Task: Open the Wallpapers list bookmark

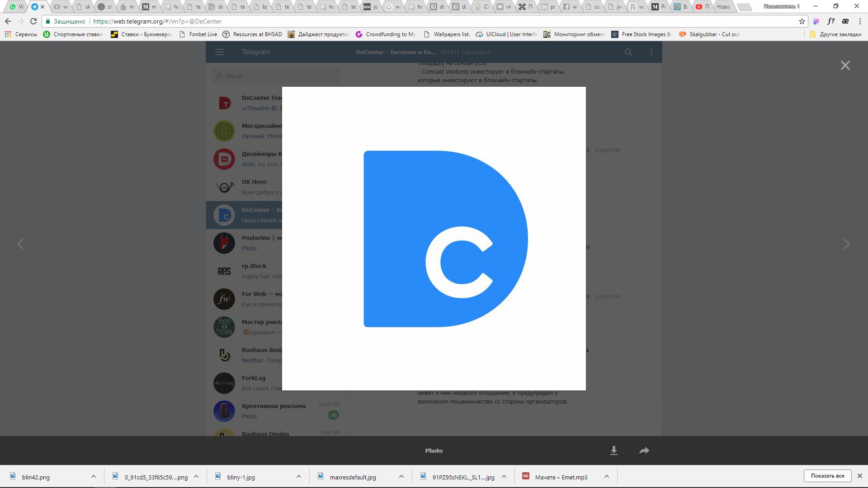Action: click(x=447, y=34)
